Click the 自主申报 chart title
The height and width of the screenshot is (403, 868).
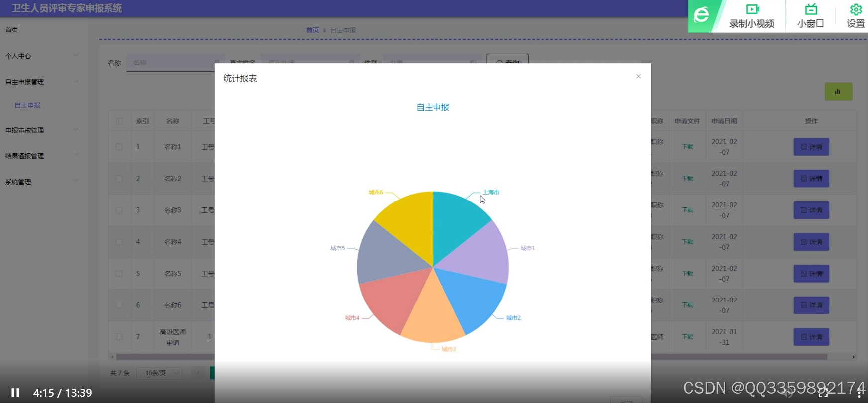[433, 107]
